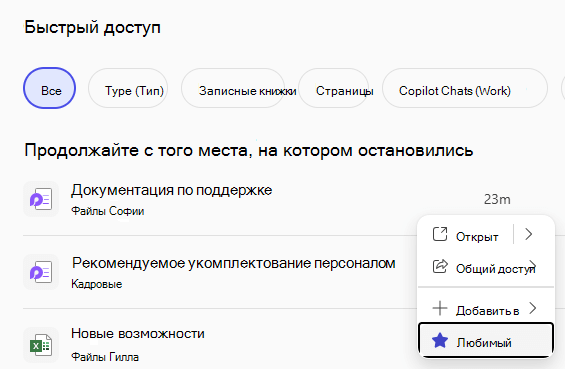Click the Файлы Гилла location text
Screen dimensions: 565x369
coord(105,357)
